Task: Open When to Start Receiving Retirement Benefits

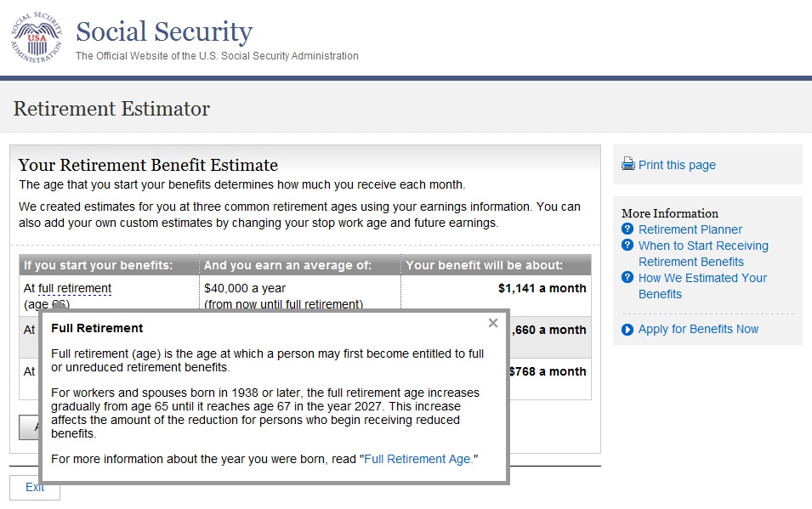Action: [702, 253]
